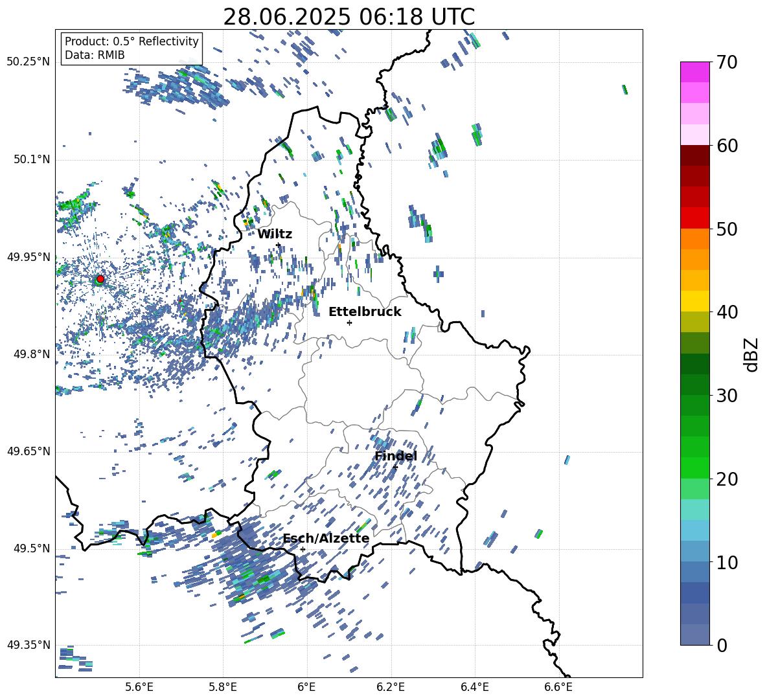Click the 6.6°E longitude label
Screen dimensions: 767x700
point(558,688)
